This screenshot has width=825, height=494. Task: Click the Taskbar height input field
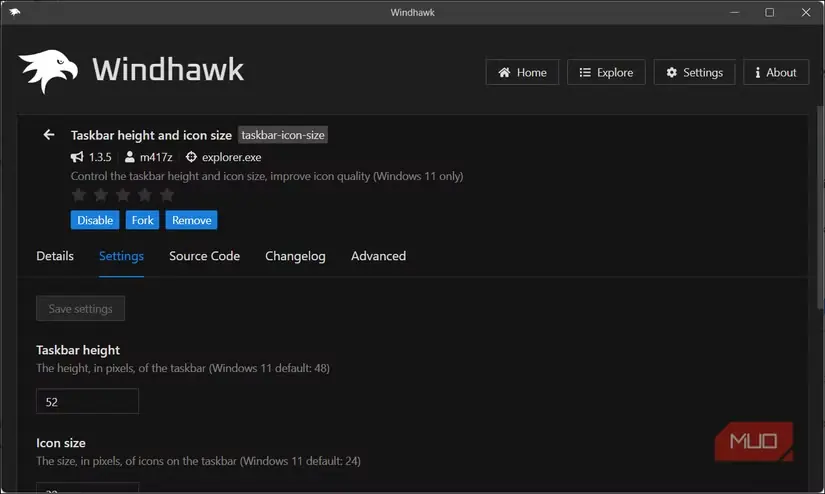[87, 401]
